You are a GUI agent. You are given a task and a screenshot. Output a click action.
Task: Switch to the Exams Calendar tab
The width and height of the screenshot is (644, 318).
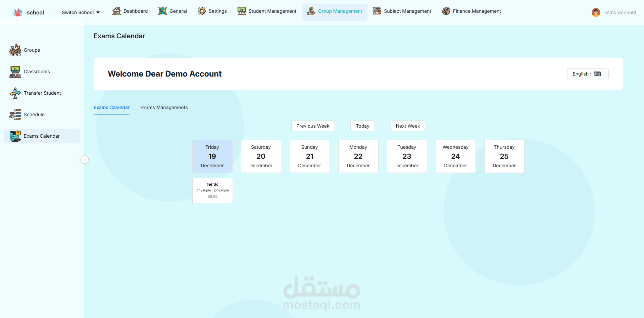[111, 107]
